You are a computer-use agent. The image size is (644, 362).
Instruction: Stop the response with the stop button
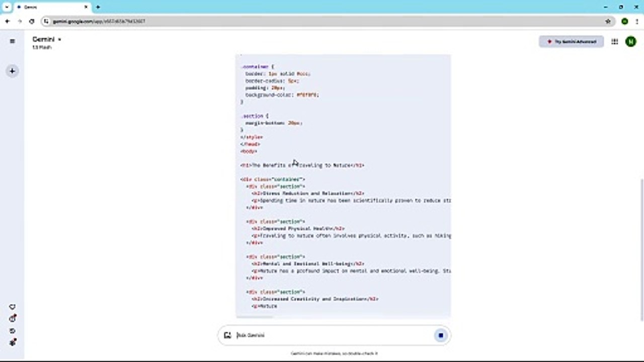point(441,335)
